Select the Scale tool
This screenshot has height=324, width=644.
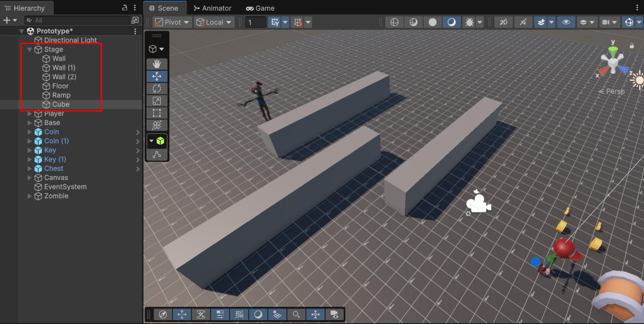click(x=157, y=101)
